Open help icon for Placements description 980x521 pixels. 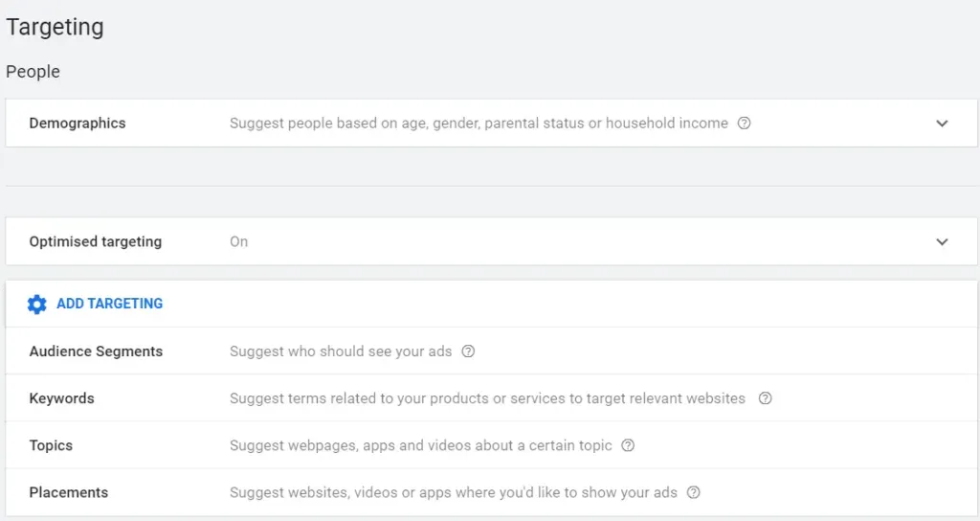pyautogui.click(x=693, y=492)
